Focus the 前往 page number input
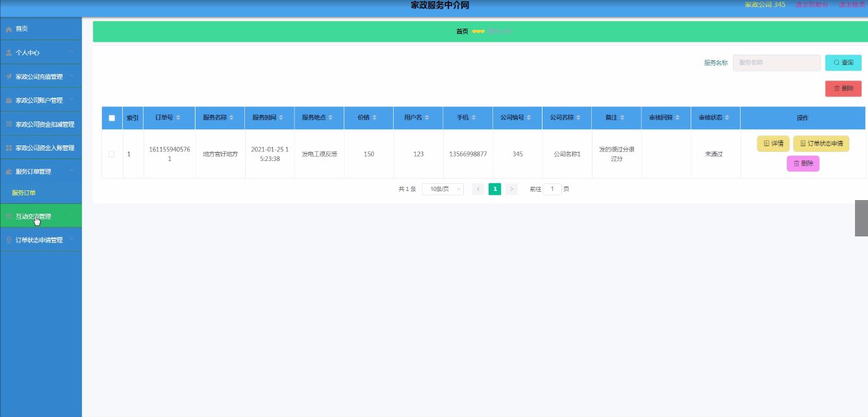Image resolution: width=868 pixels, height=417 pixels. coord(552,189)
